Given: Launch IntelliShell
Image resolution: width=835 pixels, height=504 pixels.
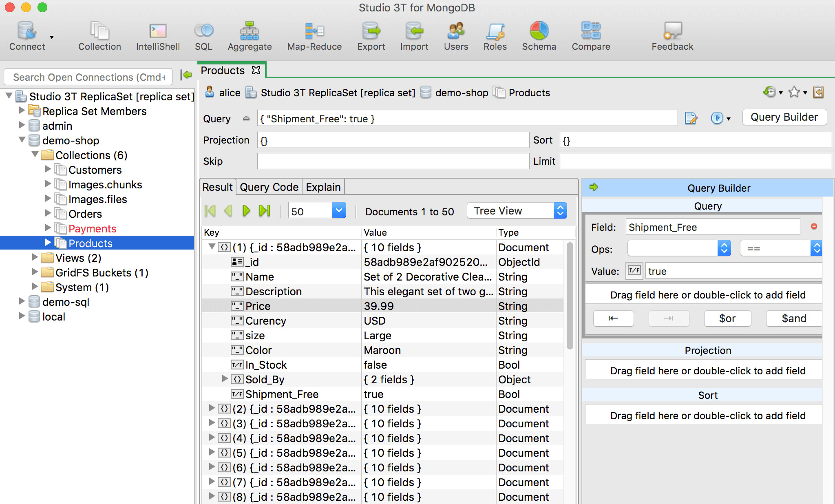Looking at the screenshot, I should coord(158,36).
